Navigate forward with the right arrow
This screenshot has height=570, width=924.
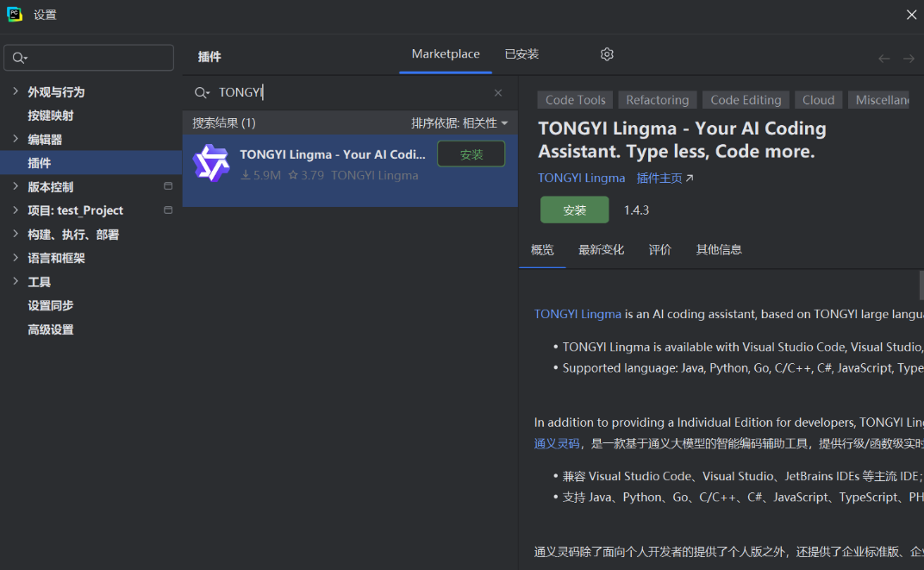coord(908,59)
